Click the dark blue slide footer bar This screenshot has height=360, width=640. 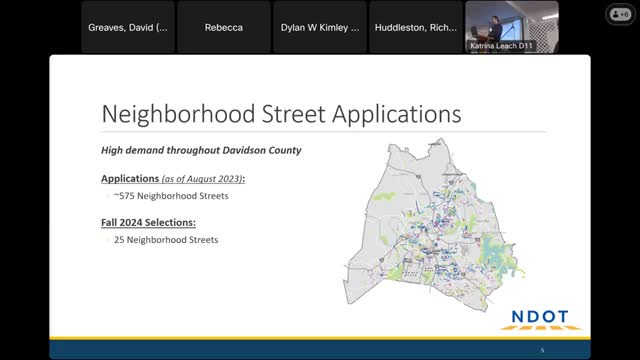coord(320,349)
